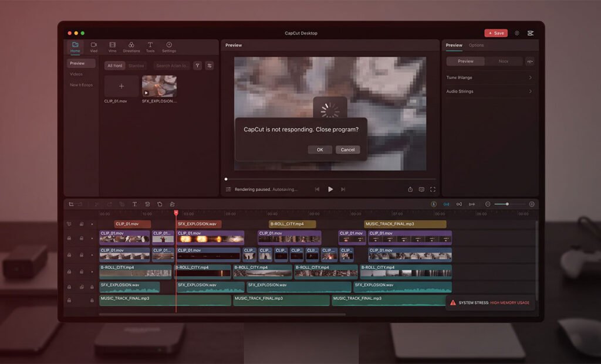
Task: Click the microphone record icon above timeline
Action: [x=434, y=205]
